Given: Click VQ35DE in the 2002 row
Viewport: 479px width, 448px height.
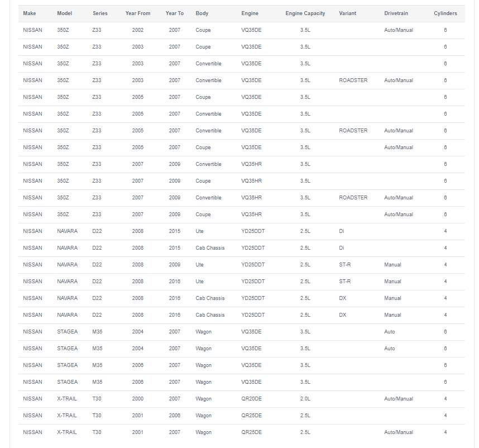Looking at the screenshot, I should click(x=251, y=30).
